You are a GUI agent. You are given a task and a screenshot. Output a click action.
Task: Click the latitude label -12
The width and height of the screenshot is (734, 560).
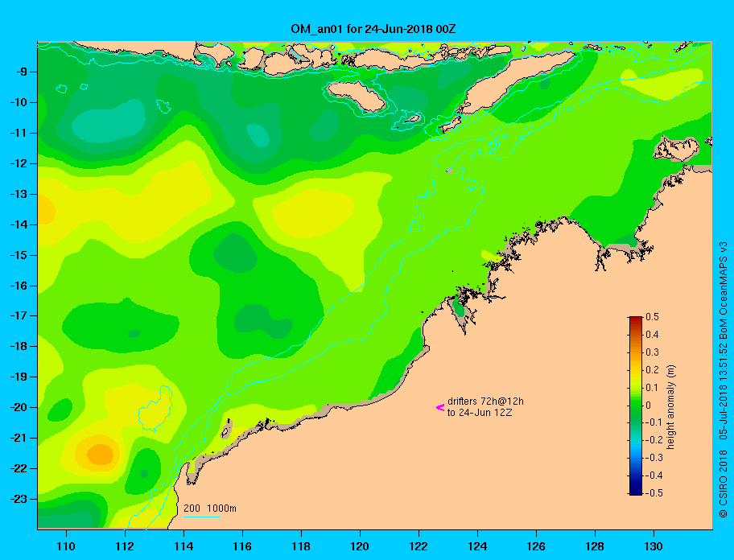19,164
